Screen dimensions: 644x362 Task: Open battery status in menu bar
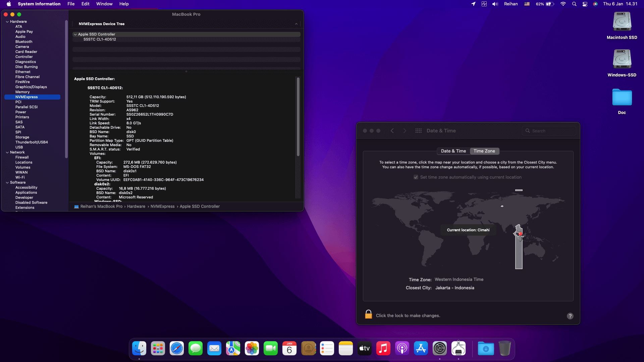point(545,4)
